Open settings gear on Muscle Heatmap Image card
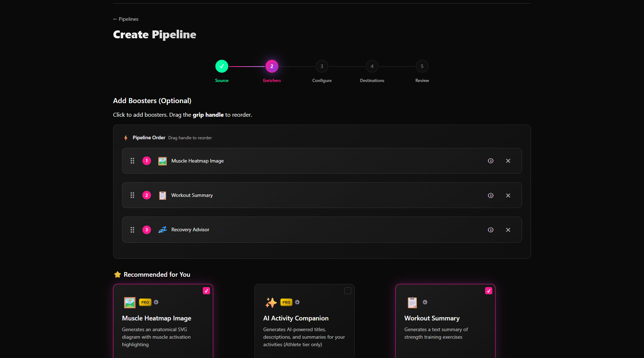This screenshot has width=644, height=358. tap(156, 302)
